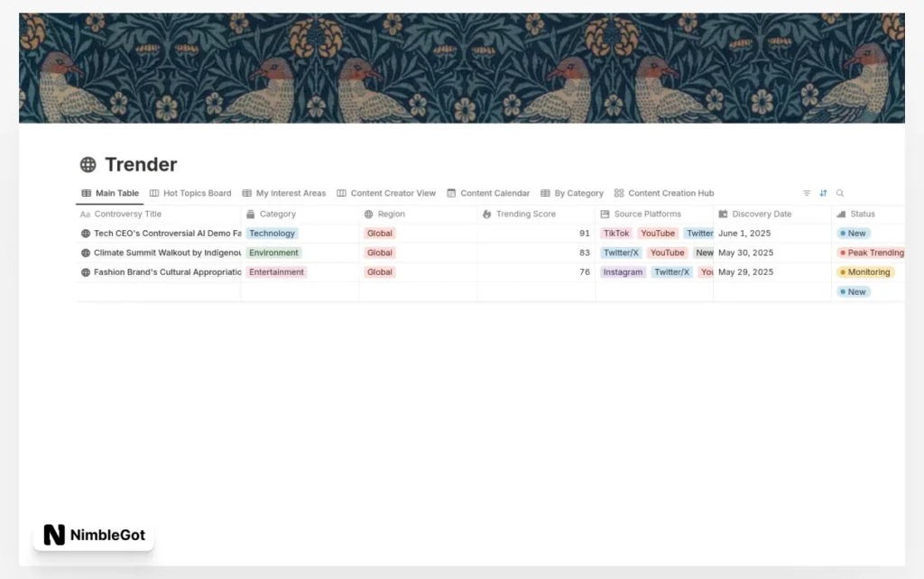Click Twitter/X tag in Climate Summit row
The height and width of the screenshot is (579, 924).
point(621,253)
